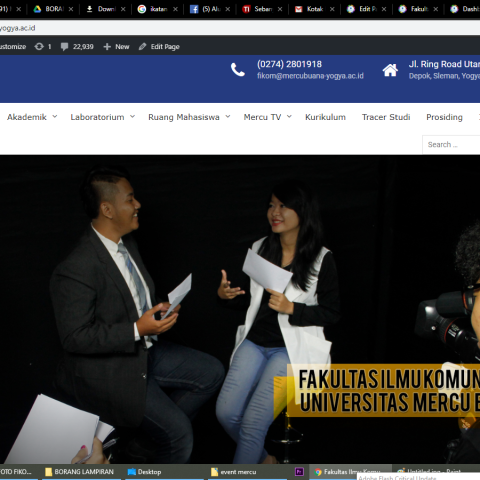
Task: Open the Akademik menu
Action: point(27,117)
